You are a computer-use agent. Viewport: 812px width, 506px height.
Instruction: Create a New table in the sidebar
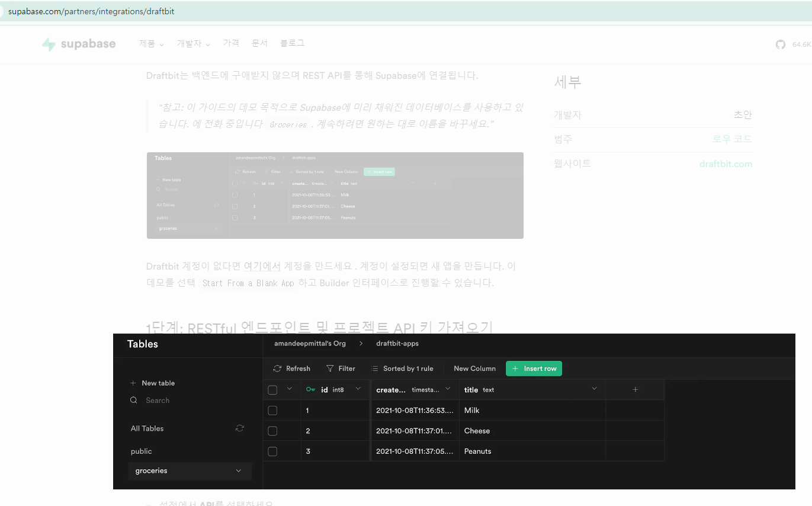coord(152,383)
